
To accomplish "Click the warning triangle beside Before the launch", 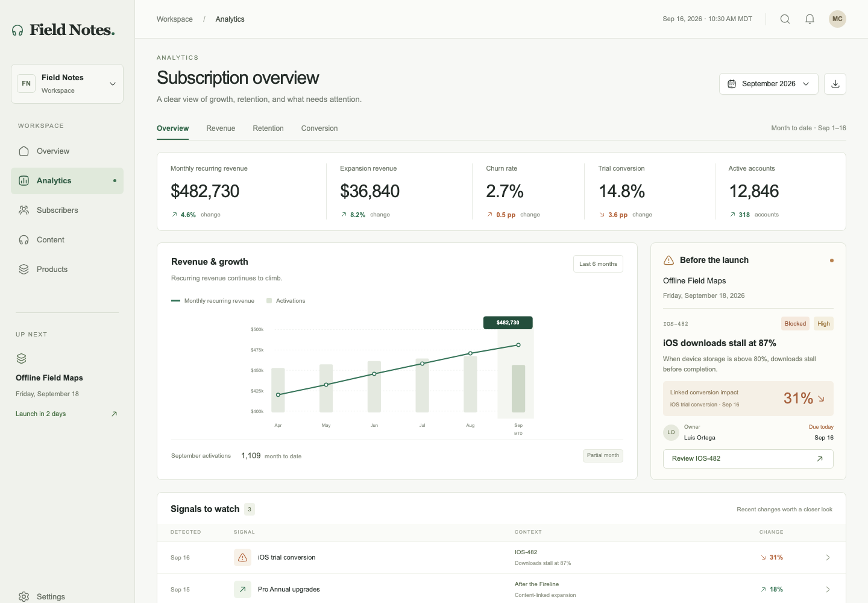I will 668,260.
